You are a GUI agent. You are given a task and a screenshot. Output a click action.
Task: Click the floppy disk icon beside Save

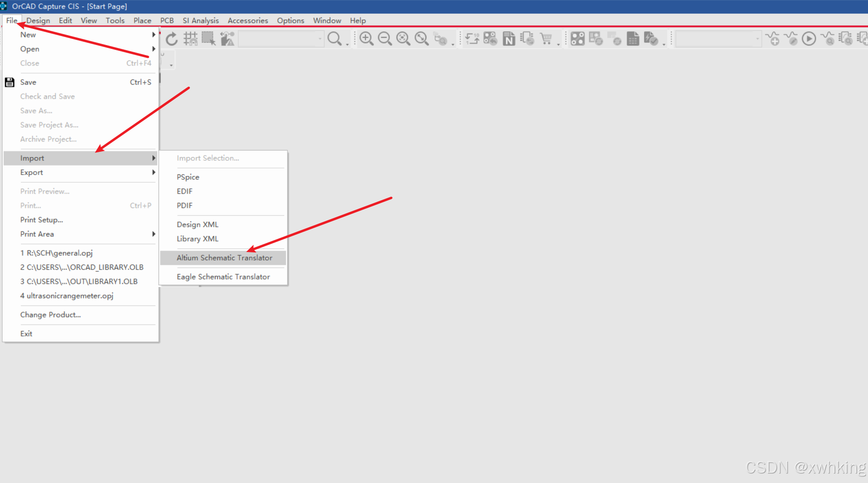click(x=9, y=82)
